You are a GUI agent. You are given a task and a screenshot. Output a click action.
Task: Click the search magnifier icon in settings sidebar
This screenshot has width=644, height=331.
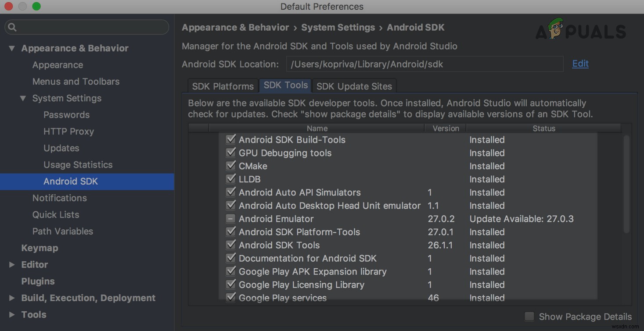[11, 27]
